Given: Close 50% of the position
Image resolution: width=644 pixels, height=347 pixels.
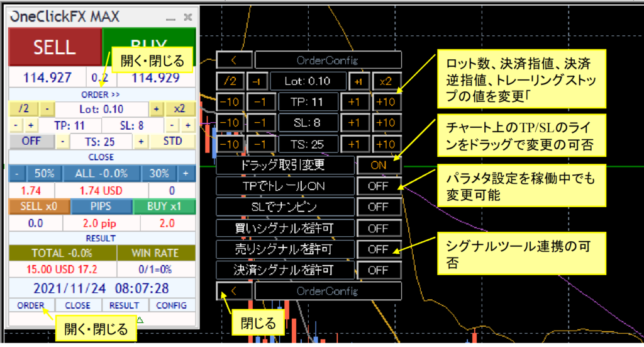Looking at the screenshot, I should coord(45,174).
